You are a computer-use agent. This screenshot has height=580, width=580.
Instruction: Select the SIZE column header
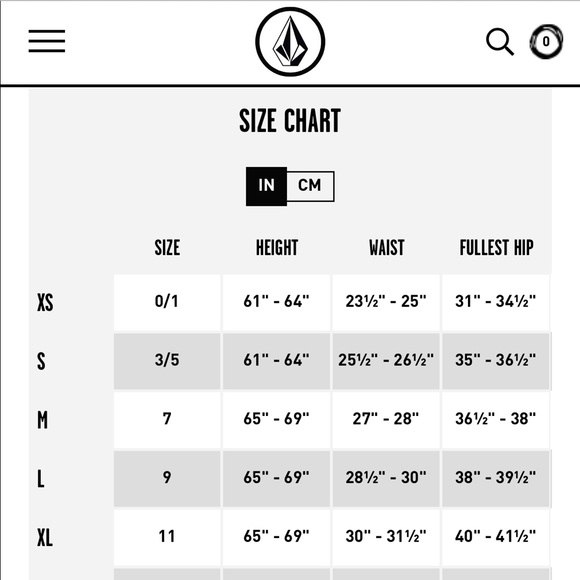(x=167, y=247)
